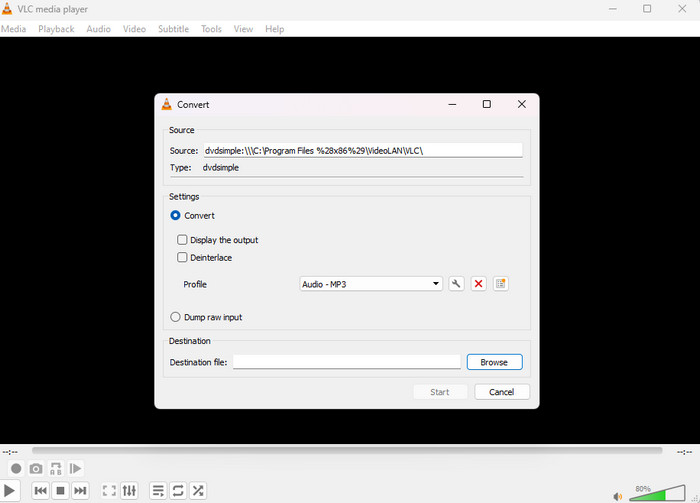Image resolution: width=700 pixels, height=503 pixels.
Task: Take a snapshot with the camera icon
Action: click(36, 469)
